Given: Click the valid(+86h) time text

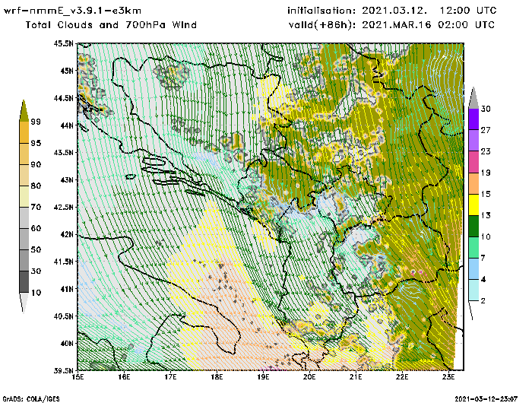Looking at the screenshot, I should pos(392,25).
